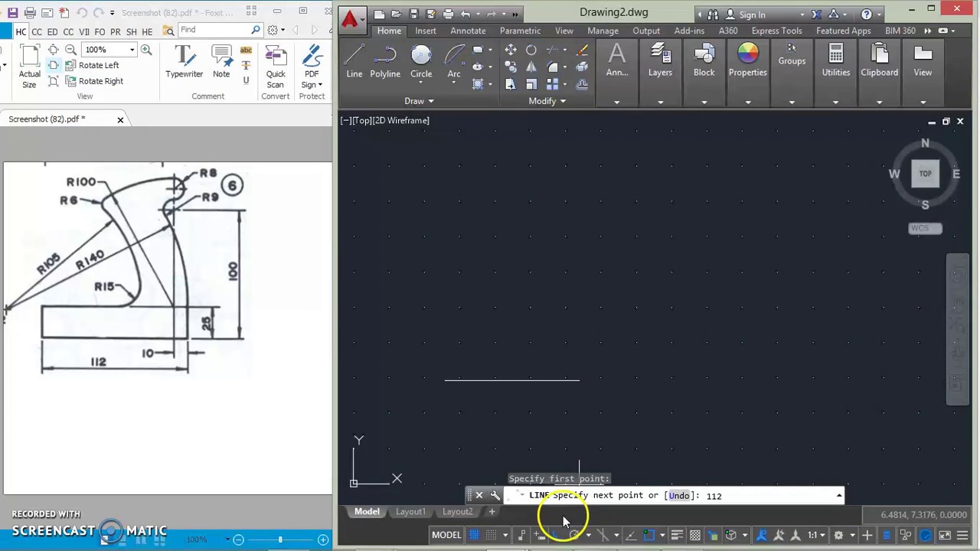Image resolution: width=980 pixels, height=551 pixels.
Task: Click Rotate Right in Foxit
Action: click(x=93, y=81)
